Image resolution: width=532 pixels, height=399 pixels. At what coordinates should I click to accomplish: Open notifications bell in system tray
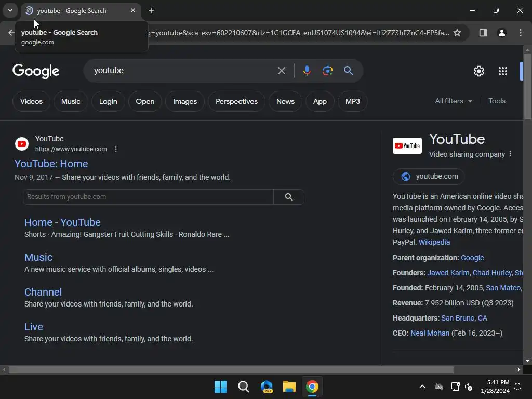[x=517, y=387]
